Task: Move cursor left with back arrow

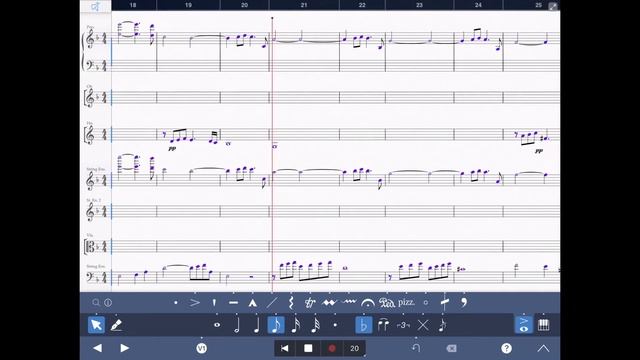Action: (98, 348)
